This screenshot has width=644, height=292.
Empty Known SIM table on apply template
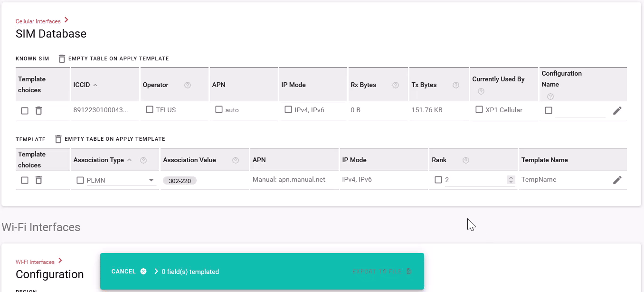[x=114, y=58]
